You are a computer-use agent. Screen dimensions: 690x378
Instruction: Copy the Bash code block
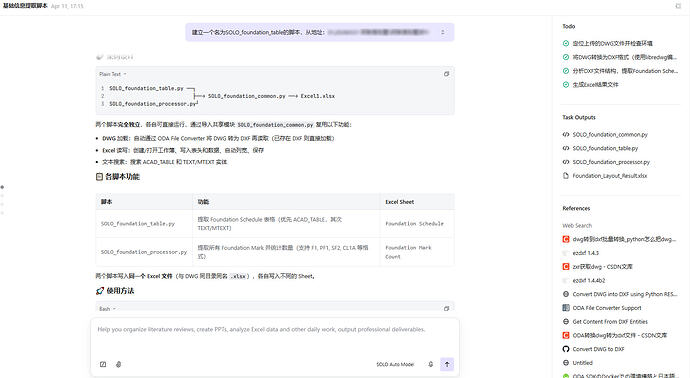coord(446,309)
